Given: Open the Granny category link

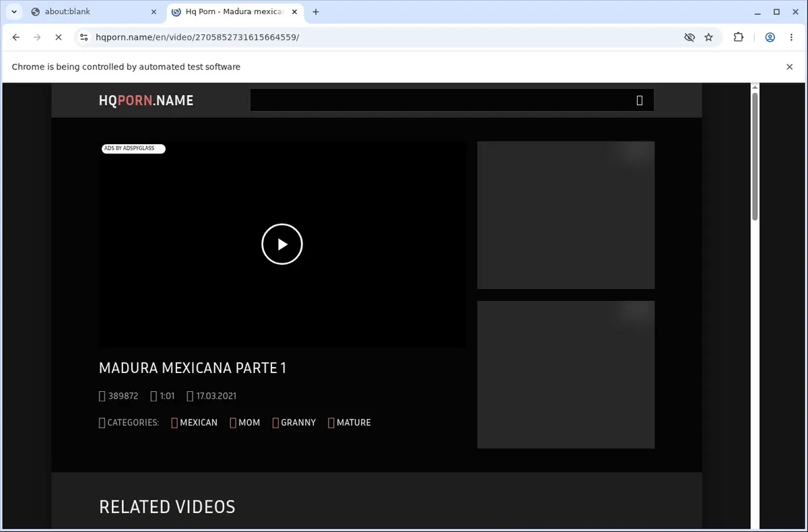Looking at the screenshot, I should (x=294, y=423).
